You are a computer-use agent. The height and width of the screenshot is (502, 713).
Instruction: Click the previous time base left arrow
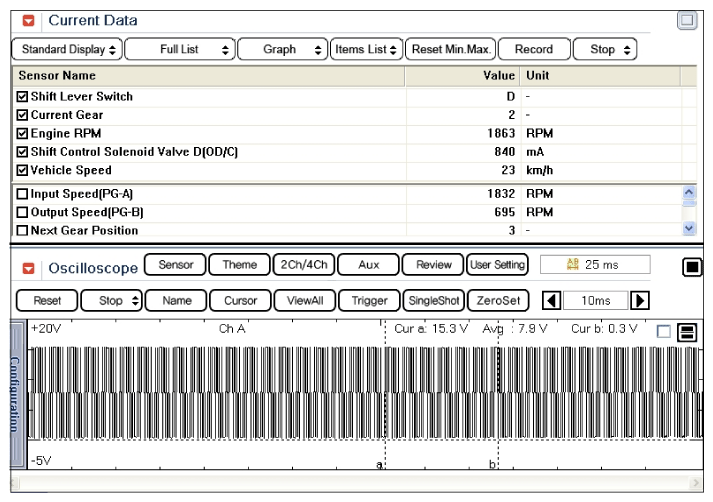point(551,301)
